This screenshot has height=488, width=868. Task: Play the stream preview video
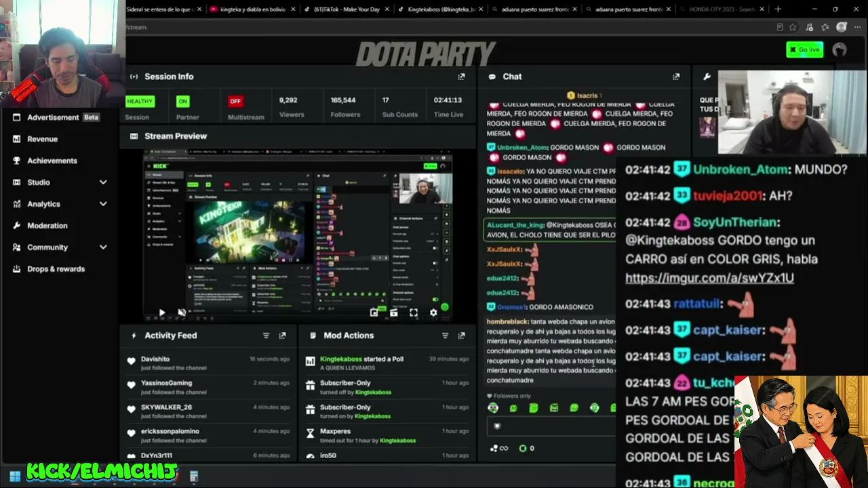pos(161,312)
